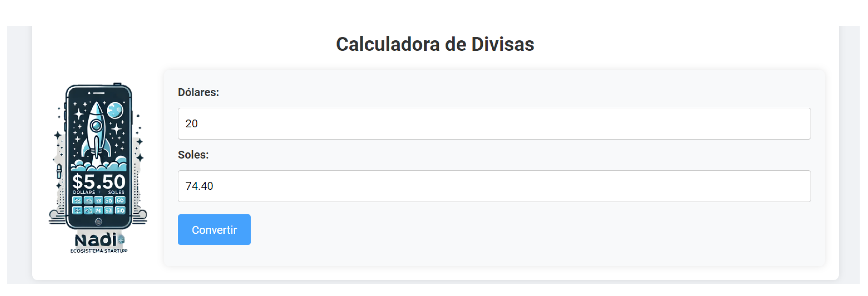Click the top-right "60" keypad key in logo
The width and height of the screenshot is (868, 296).
pyautogui.click(x=120, y=200)
